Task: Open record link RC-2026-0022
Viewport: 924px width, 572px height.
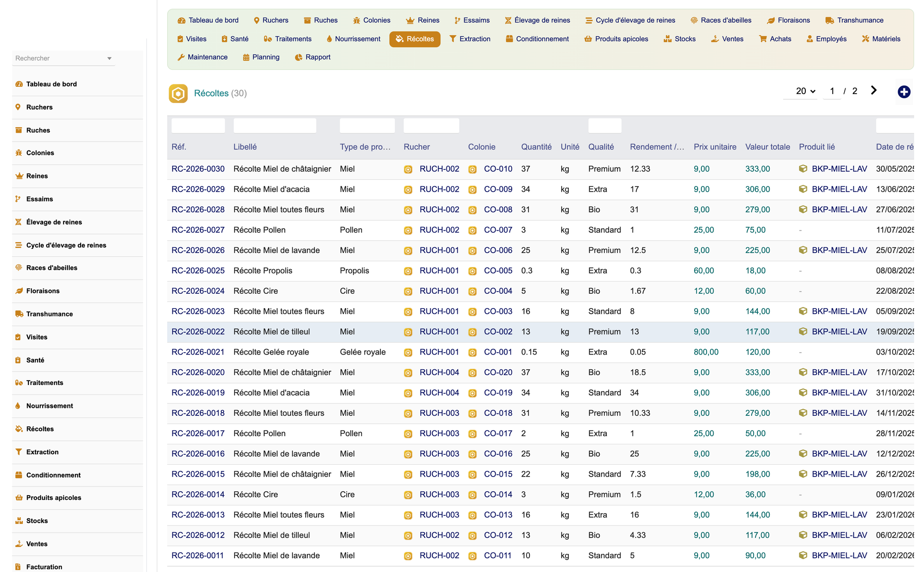Action: click(x=198, y=332)
